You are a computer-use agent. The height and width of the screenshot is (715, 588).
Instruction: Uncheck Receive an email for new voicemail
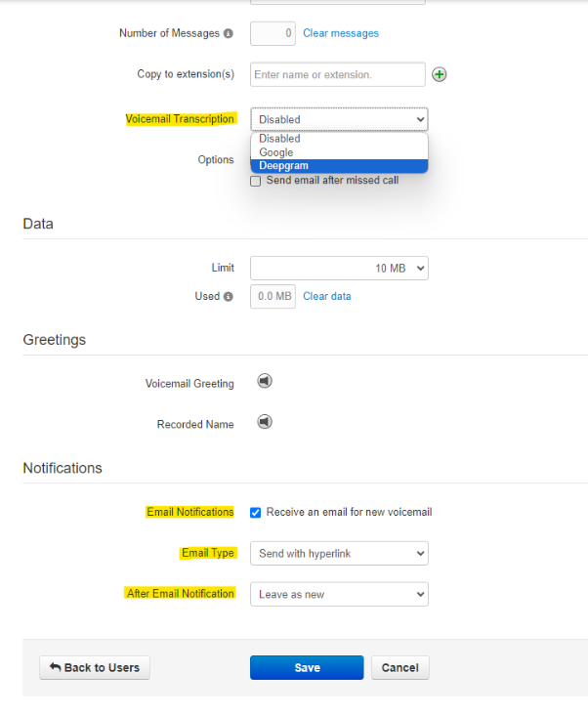click(255, 513)
